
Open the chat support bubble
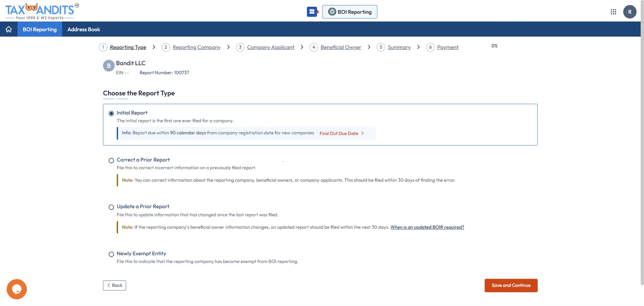(x=16, y=289)
